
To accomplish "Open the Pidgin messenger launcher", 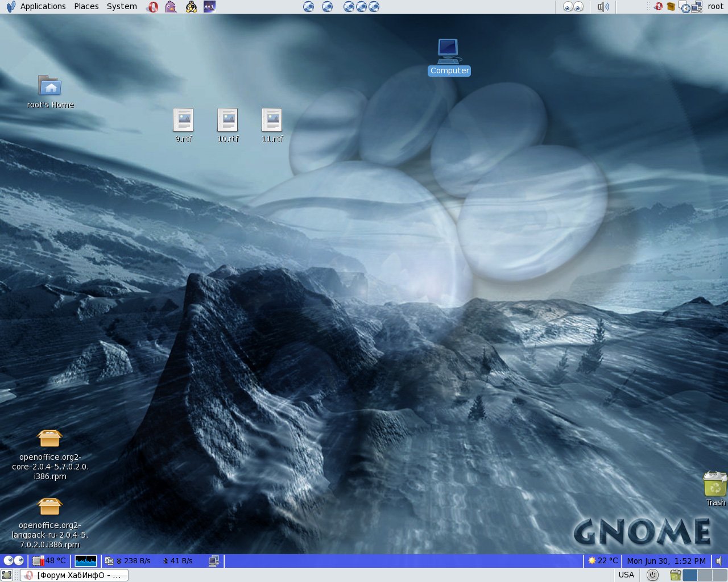I will (x=171, y=7).
